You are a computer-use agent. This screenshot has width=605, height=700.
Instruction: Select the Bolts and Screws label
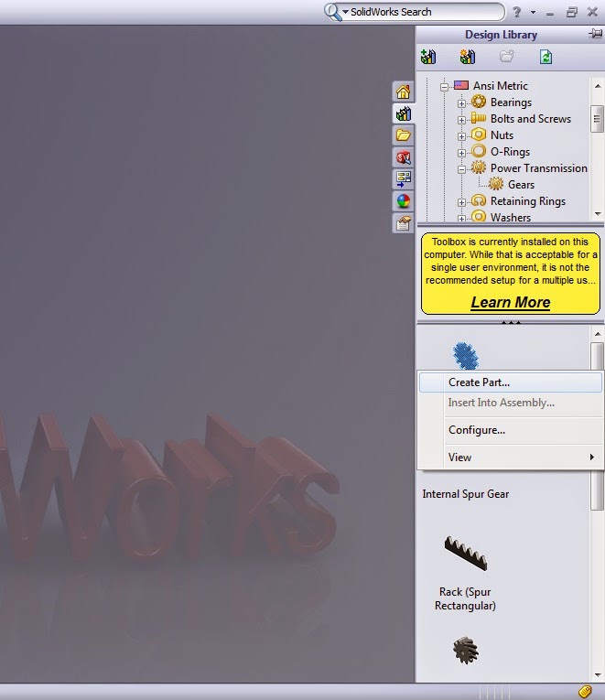(531, 118)
